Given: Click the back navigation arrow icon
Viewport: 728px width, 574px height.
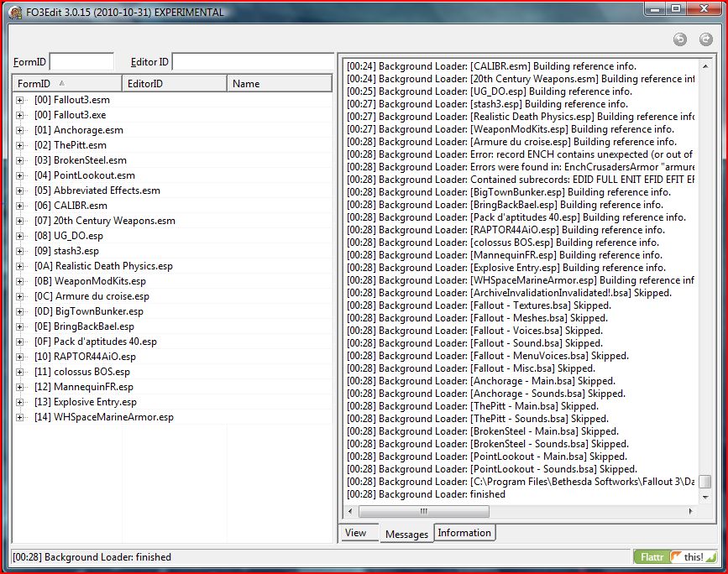Looking at the screenshot, I should click(680, 39).
